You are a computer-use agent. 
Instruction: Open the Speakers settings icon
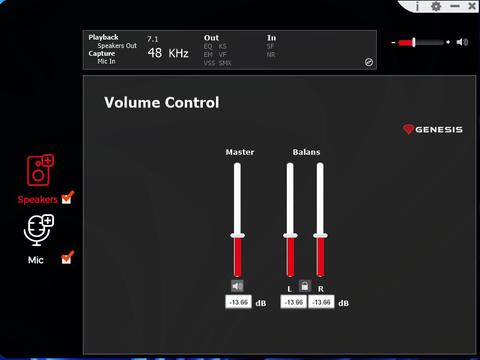40,170
